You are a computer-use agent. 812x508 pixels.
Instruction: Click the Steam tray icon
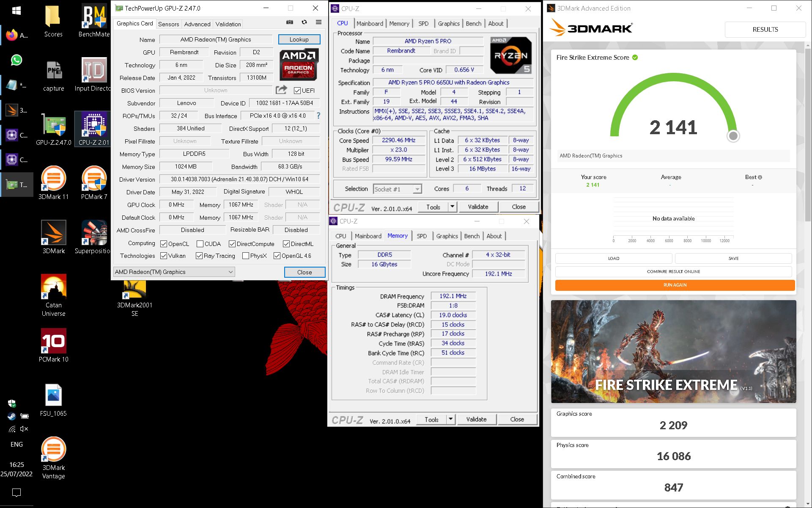click(11, 417)
